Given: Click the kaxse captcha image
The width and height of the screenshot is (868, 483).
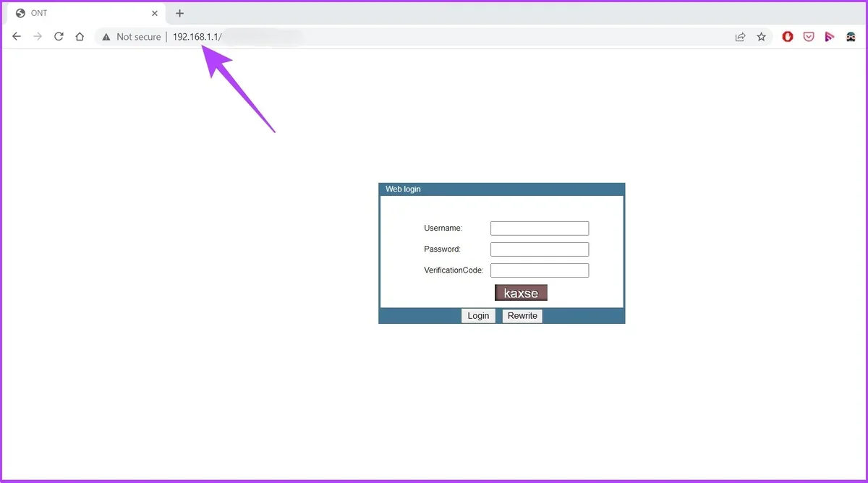Looking at the screenshot, I should (521, 293).
